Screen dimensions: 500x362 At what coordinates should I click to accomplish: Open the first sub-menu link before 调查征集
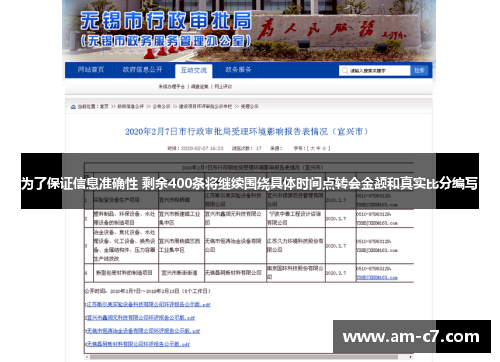(171, 87)
